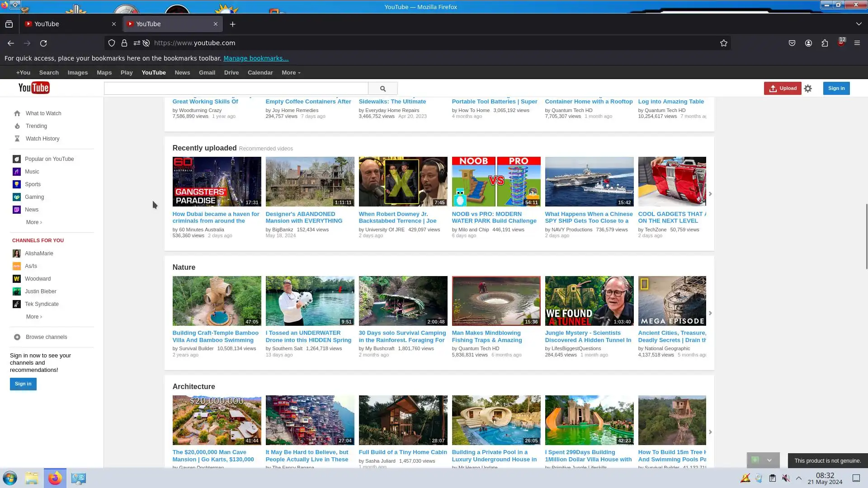Open Gmail in the Google bar
868x488 pixels.
[x=207, y=73]
